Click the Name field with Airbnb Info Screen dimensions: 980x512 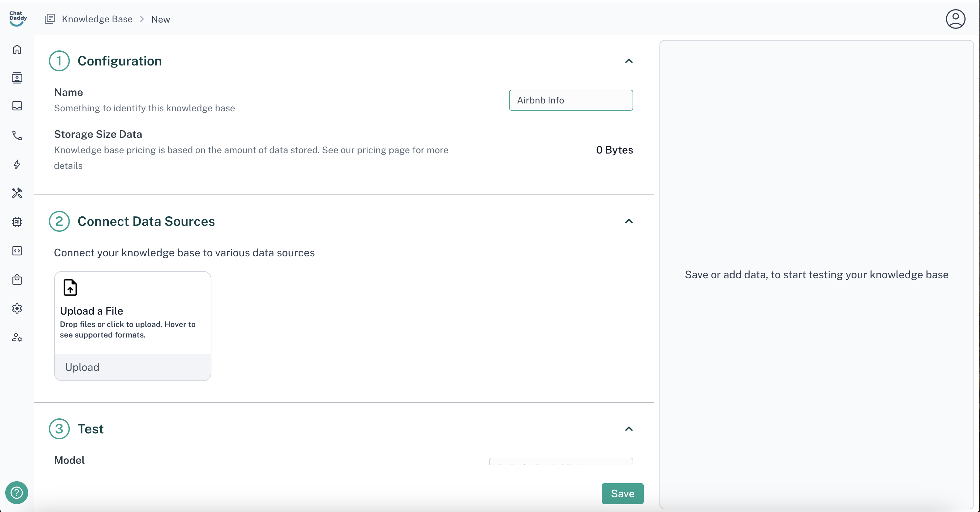pyautogui.click(x=570, y=101)
